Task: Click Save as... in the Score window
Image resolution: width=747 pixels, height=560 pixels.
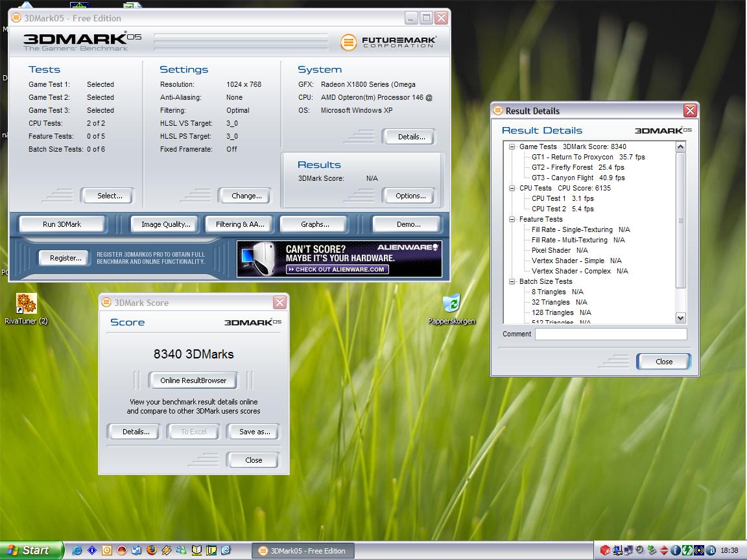Action: pos(252,432)
